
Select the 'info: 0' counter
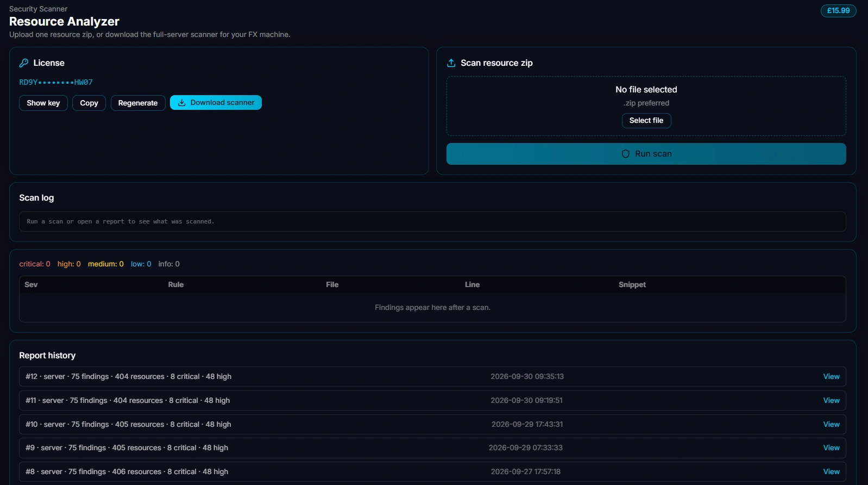(169, 264)
